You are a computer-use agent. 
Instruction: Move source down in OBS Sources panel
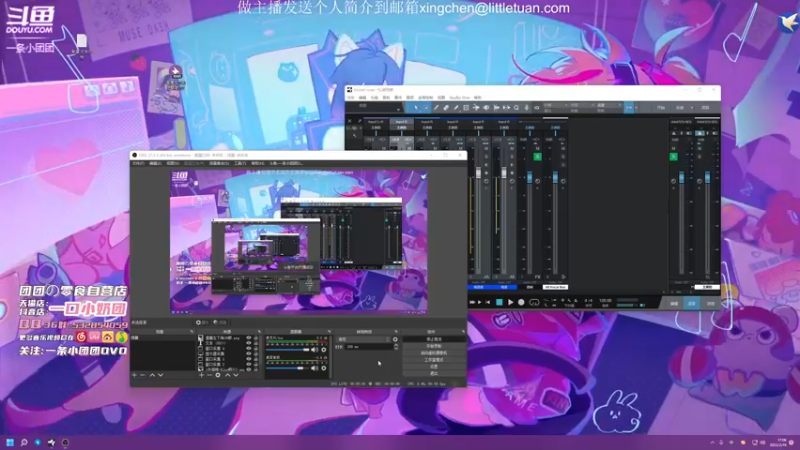tap(236, 375)
